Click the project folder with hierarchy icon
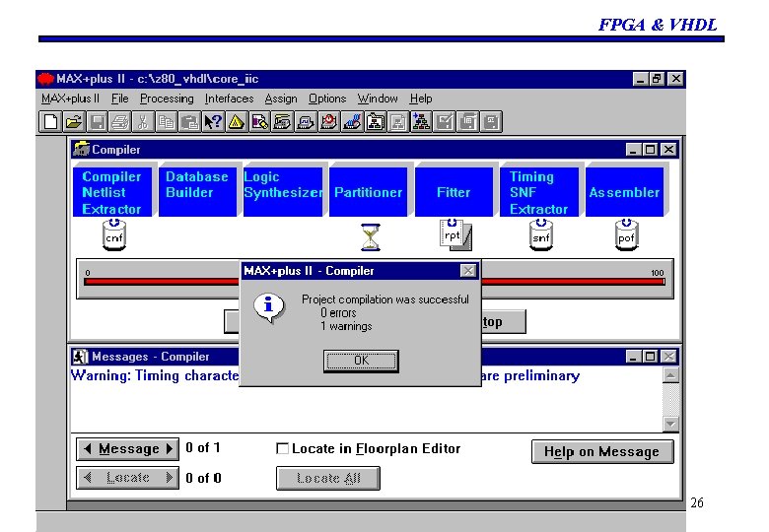 click(376, 122)
